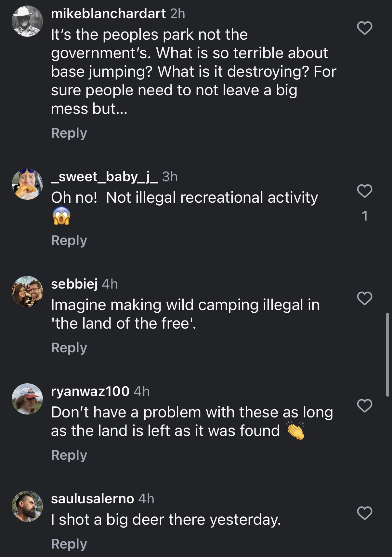The width and height of the screenshot is (392, 557).
Task: Reply to ryanwaz100's comment
Action: tap(69, 455)
